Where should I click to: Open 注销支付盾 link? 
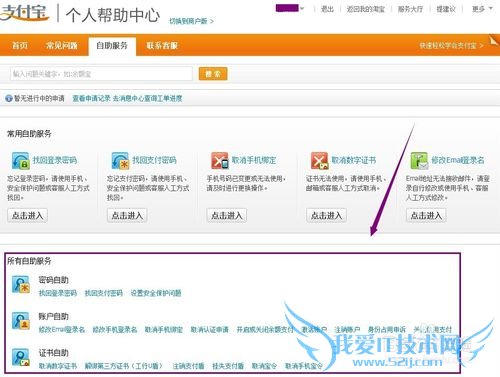pyautogui.click(x=188, y=366)
